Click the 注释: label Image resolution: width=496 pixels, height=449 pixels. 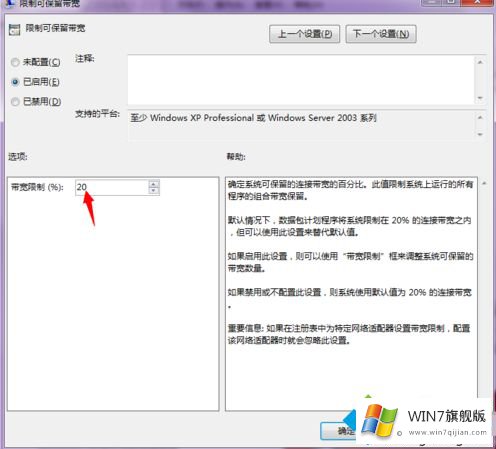tap(85, 59)
